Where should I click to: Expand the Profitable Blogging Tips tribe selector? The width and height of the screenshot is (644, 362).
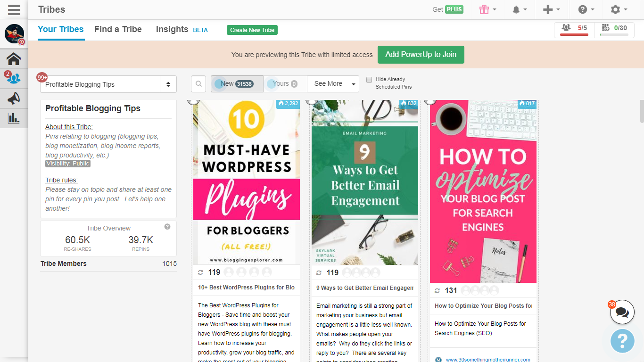(x=108, y=84)
